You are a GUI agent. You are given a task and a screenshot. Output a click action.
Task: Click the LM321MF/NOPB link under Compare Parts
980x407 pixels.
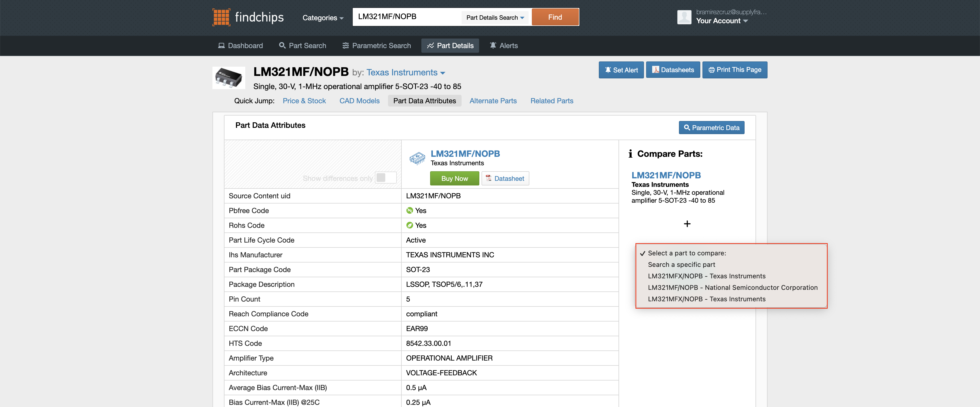pos(666,175)
